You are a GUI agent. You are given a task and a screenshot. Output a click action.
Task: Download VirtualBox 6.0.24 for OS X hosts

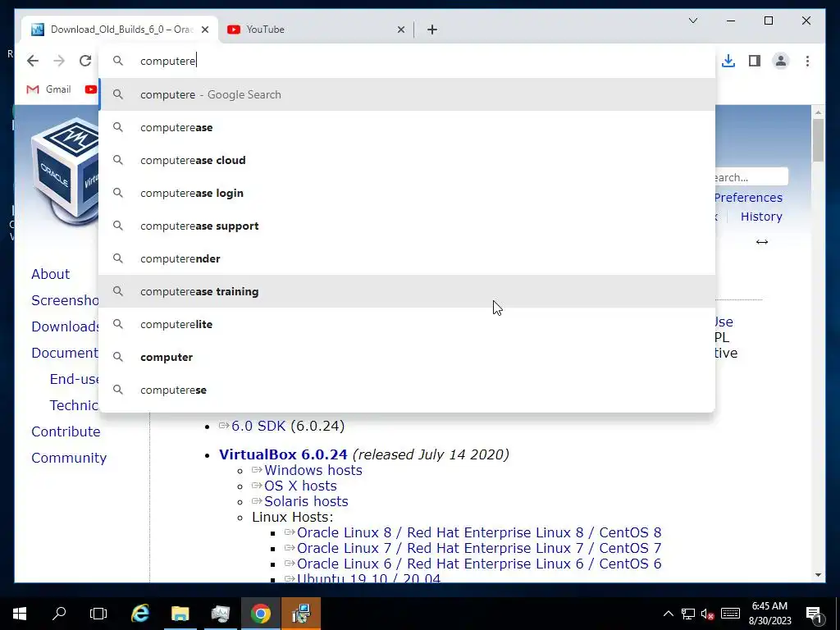pos(300,486)
